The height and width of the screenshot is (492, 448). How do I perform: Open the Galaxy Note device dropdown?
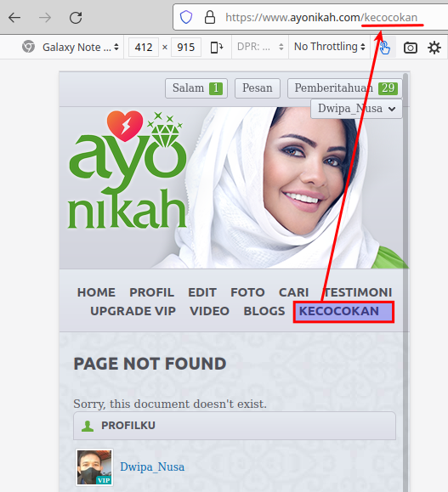81,47
